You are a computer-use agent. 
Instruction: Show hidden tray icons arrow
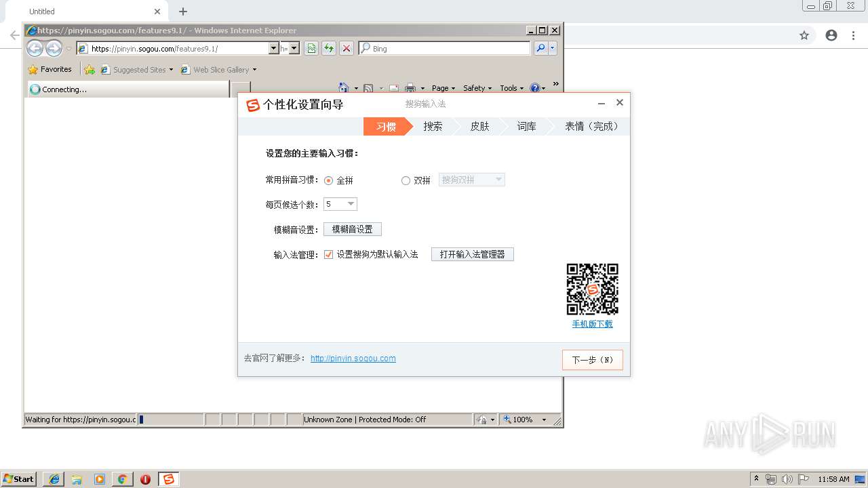pyautogui.click(x=756, y=479)
